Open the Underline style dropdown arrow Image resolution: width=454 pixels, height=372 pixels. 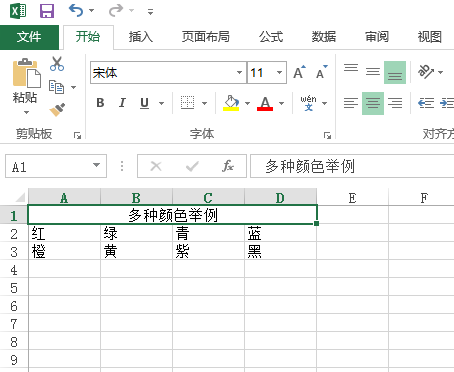(162, 103)
